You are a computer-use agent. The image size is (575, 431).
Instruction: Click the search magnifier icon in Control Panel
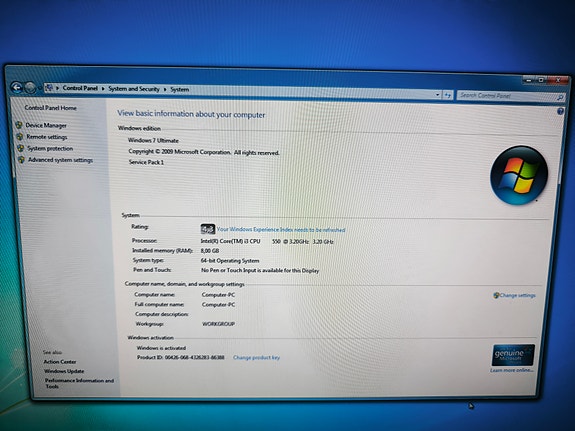click(560, 97)
